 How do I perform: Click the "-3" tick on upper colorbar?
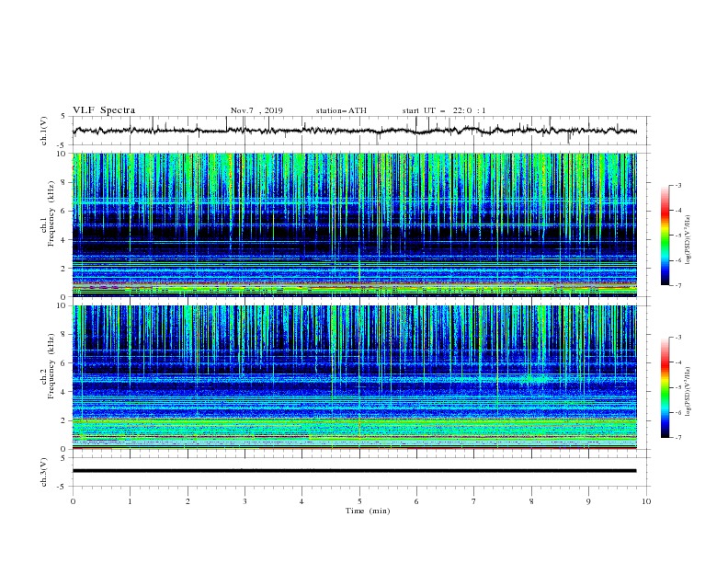click(x=678, y=185)
